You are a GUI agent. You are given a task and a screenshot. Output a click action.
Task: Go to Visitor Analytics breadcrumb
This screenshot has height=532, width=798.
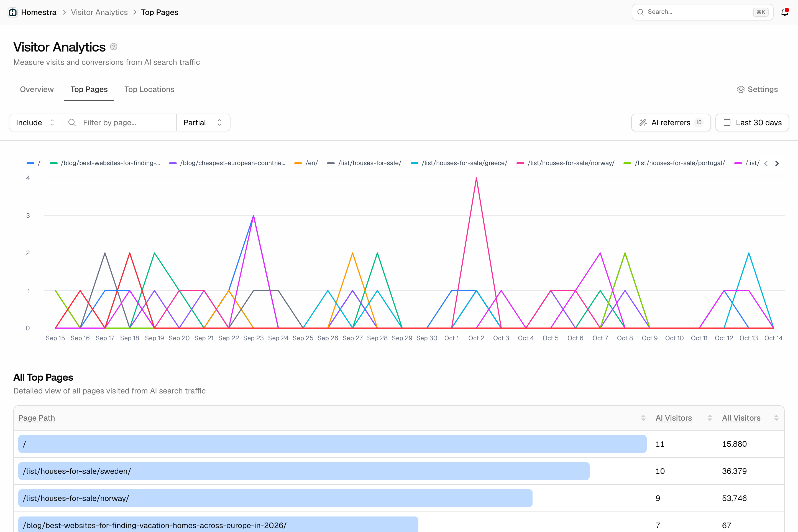click(x=99, y=12)
